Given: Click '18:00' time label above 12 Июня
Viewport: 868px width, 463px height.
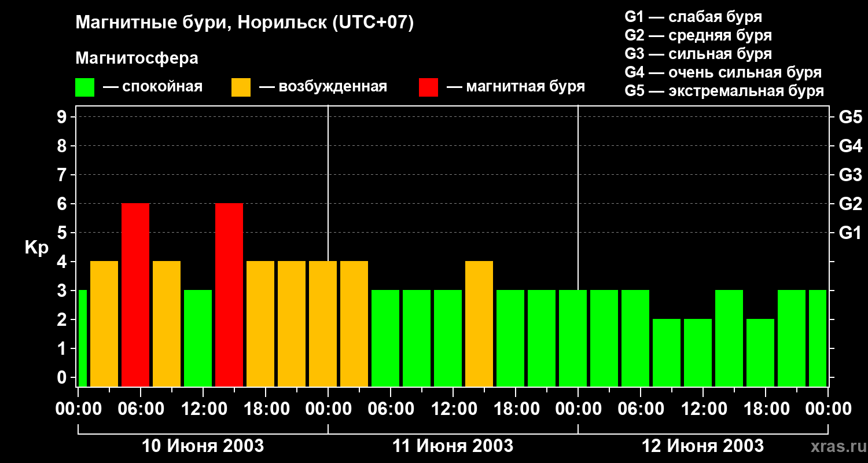Looking at the screenshot, I should pyautogui.click(x=766, y=409).
